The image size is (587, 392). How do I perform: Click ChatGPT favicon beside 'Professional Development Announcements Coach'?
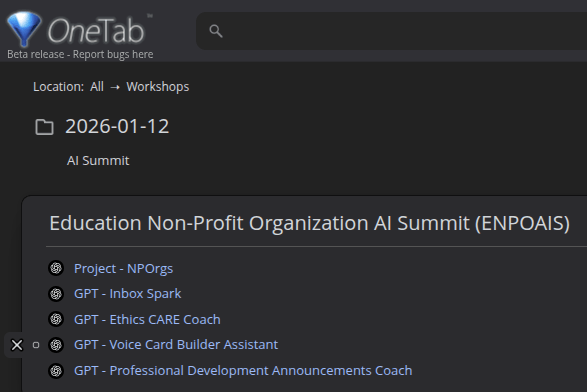pos(56,371)
